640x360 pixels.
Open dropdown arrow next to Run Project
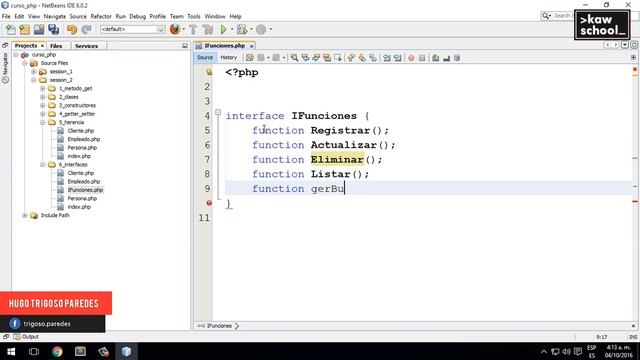click(x=231, y=29)
